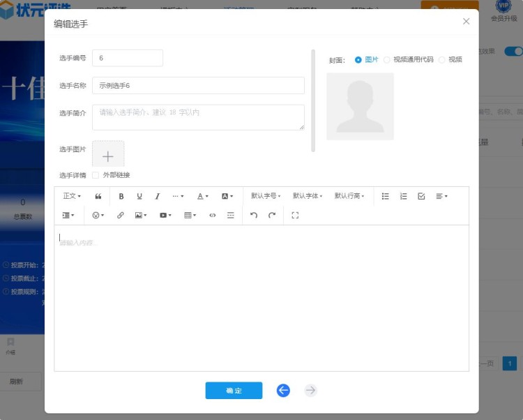
Task: Apply italic formatting
Action: tap(158, 197)
